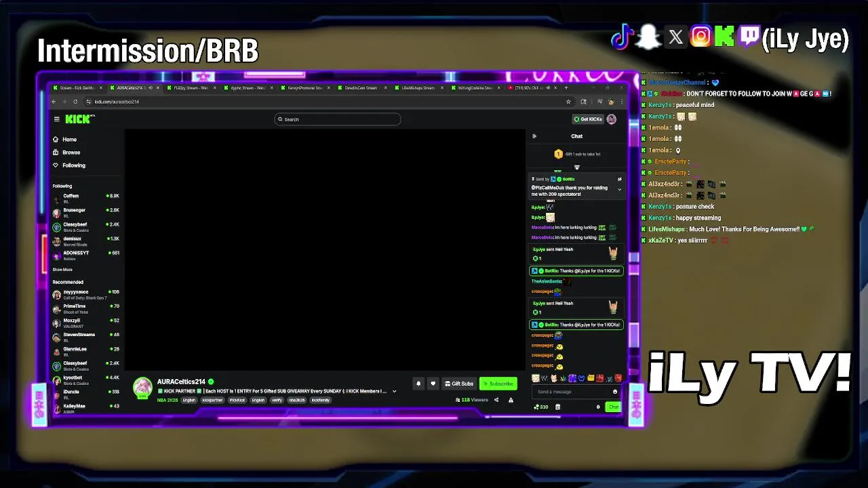Image resolution: width=868 pixels, height=488 pixels.
Task: Open KaileyMae in Recommended
Action: coord(86,408)
